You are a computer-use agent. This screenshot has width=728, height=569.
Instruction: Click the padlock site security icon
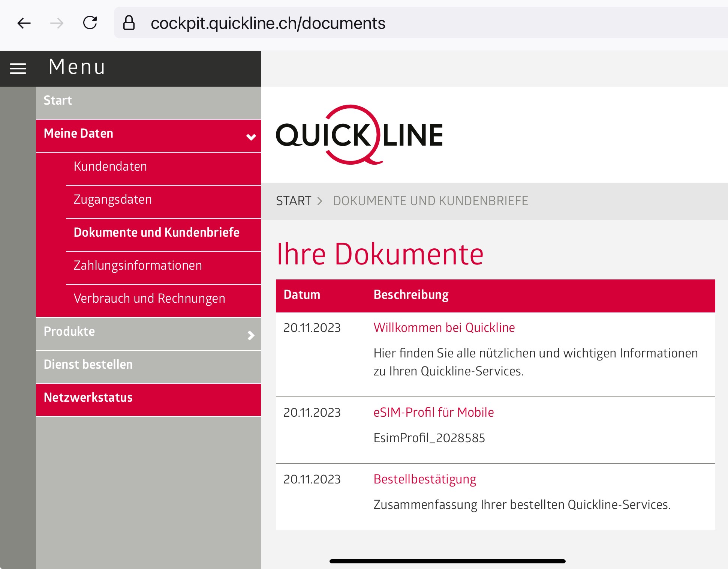click(x=129, y=23)
